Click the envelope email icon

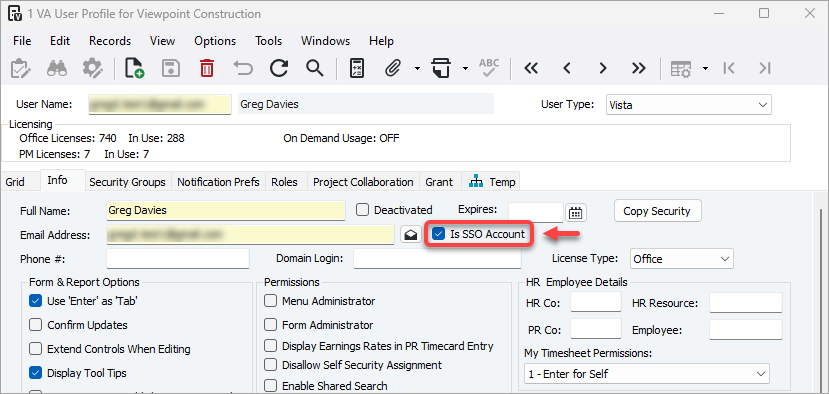coord(411,235)
